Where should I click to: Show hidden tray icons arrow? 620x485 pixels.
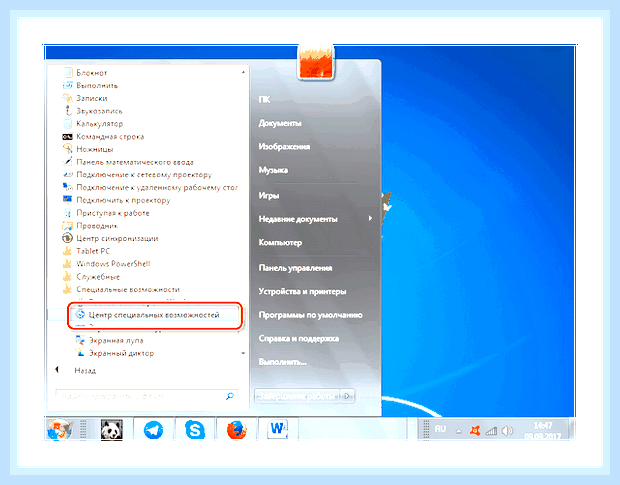(x=459, y=431)
